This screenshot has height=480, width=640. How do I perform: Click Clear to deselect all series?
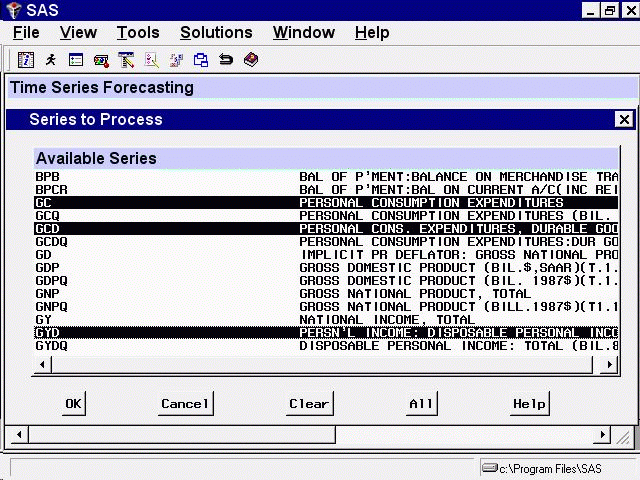point(309,404)
